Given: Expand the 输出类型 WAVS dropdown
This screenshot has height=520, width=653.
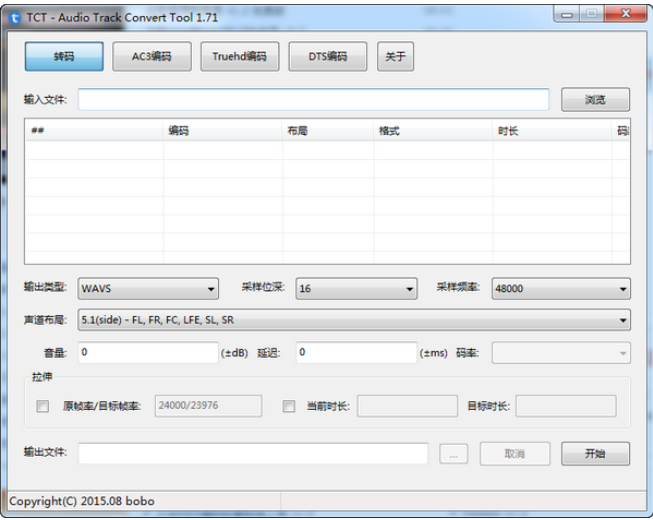Looking at the screenshot, I should point(148,289).
